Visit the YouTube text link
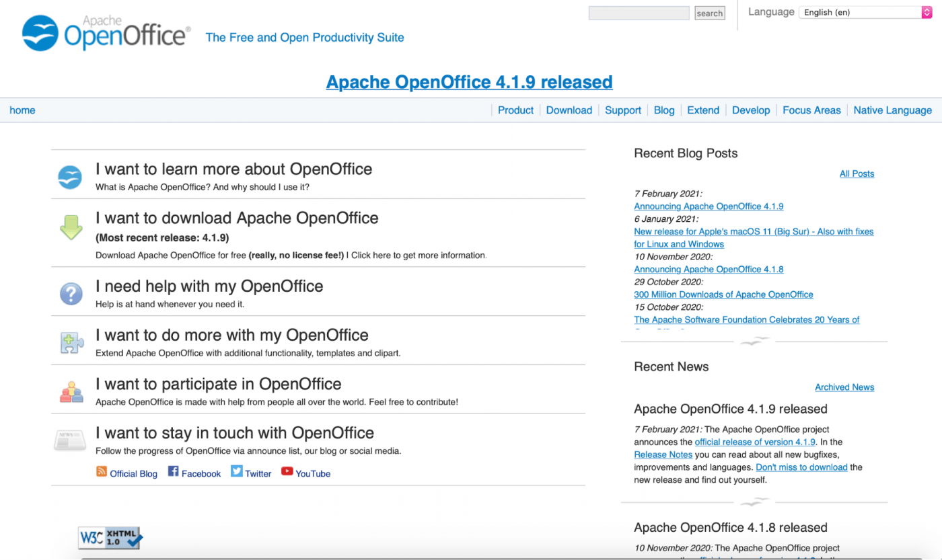 coord(313,473)
